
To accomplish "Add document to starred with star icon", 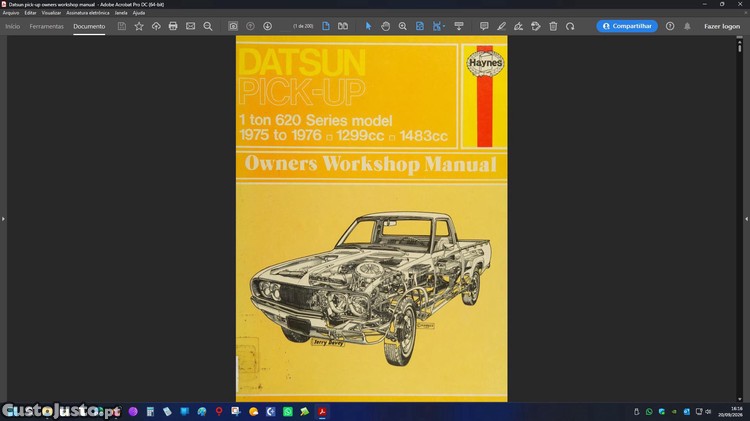I will [139, 26].
